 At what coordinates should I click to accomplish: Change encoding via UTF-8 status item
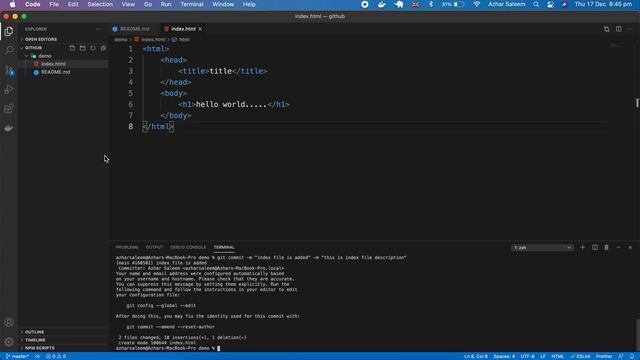[x=527, y=356]
